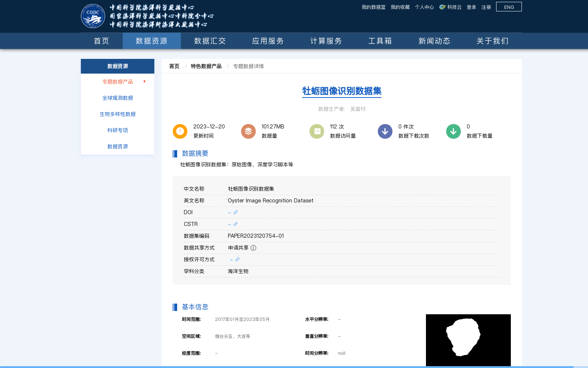The image size is (588, 368).
Task: Select 全球观测数据 in the sidebar
Action: 118,98
